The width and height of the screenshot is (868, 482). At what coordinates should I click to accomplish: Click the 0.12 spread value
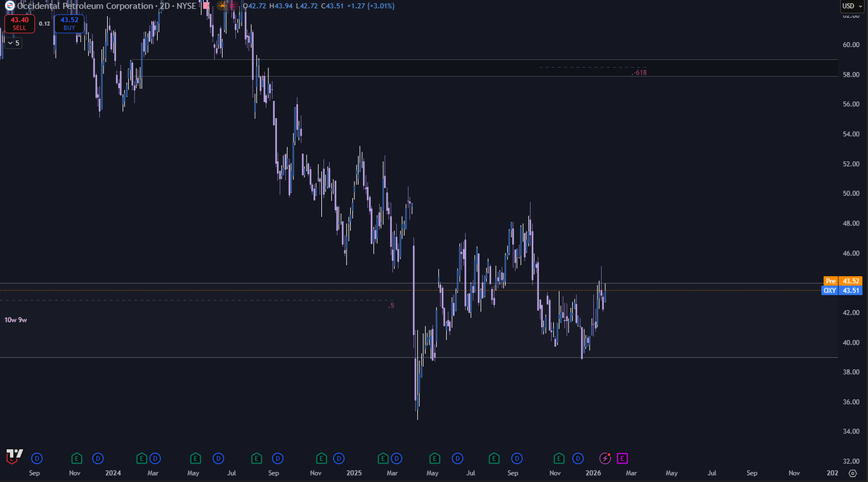click(44, 23)
